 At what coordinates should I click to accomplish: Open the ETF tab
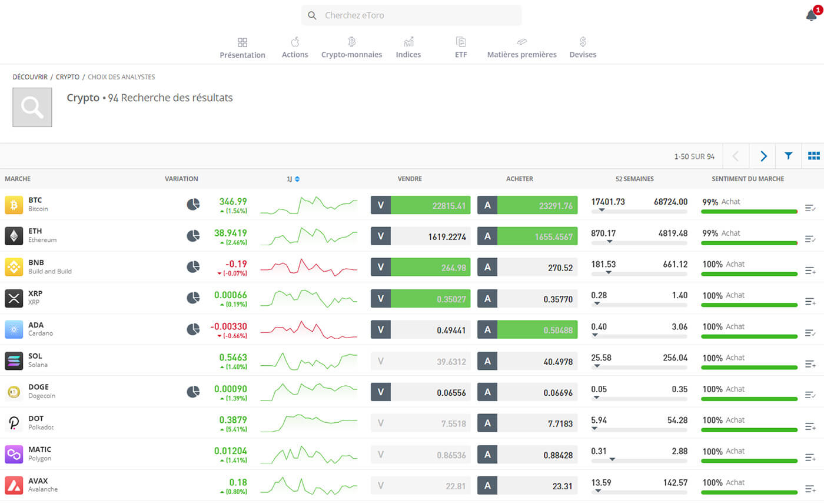point(461,48)
